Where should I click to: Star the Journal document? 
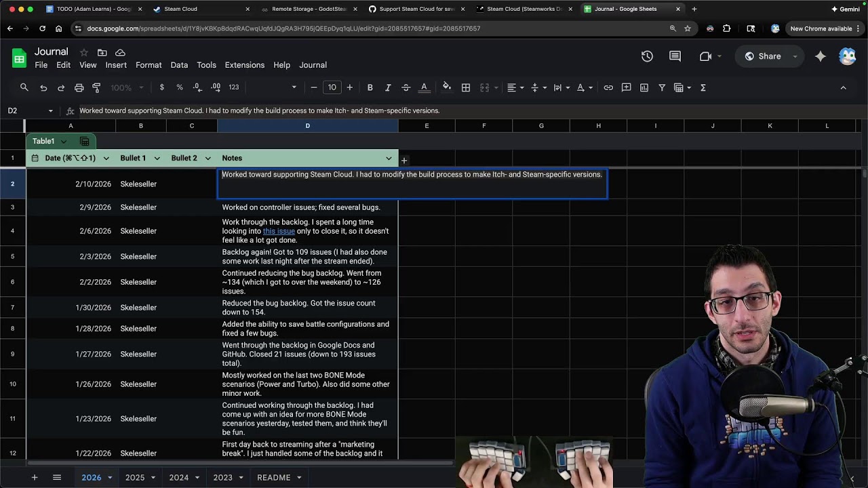tap(84, 52)
